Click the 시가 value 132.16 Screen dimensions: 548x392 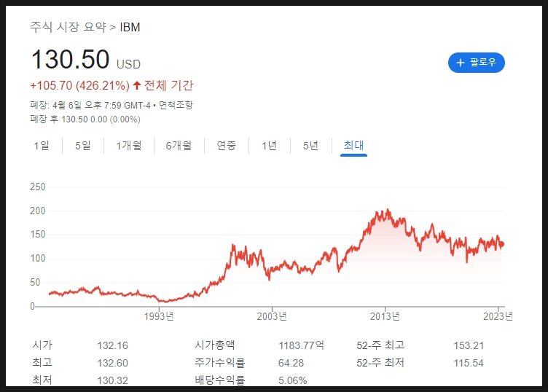112,345
